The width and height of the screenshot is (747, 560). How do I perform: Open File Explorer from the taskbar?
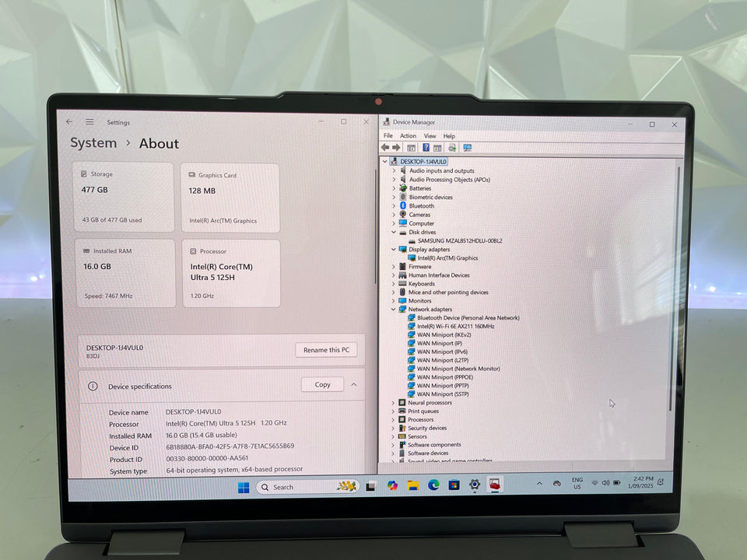pyautogui.click(x=413, y=486)
